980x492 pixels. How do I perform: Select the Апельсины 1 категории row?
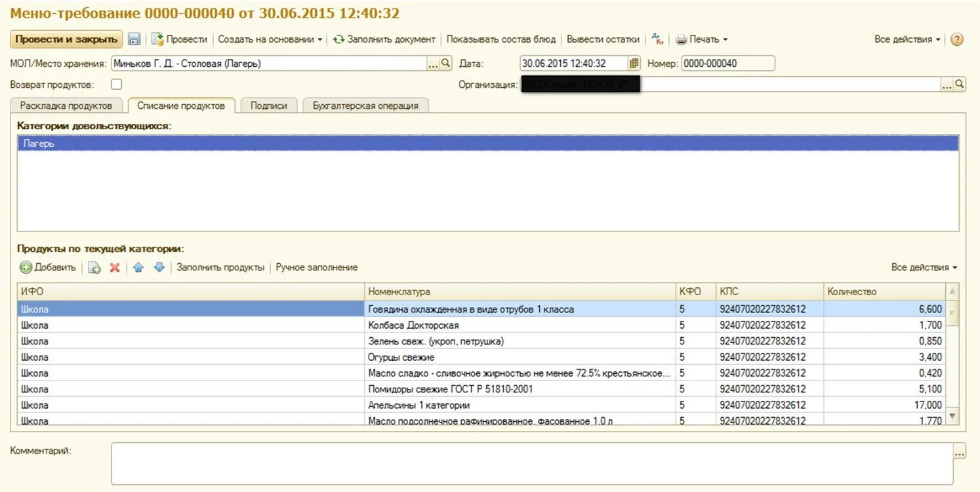tap(481, 405)
